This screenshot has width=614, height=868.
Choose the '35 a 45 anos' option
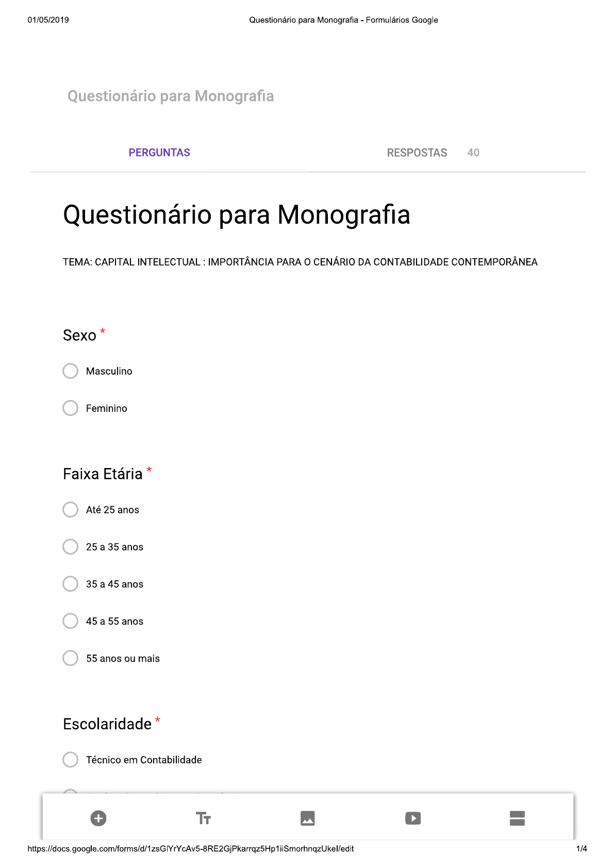coord(70,583)
